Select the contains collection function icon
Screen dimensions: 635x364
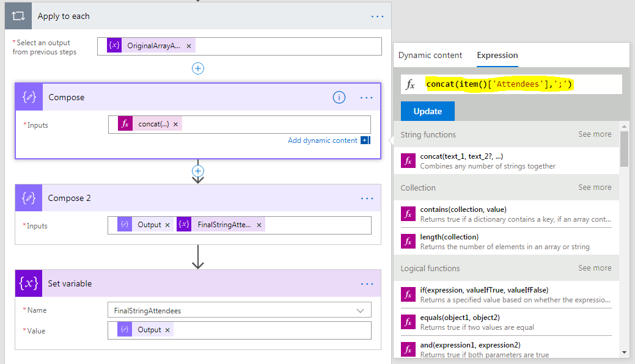point(408,214)
